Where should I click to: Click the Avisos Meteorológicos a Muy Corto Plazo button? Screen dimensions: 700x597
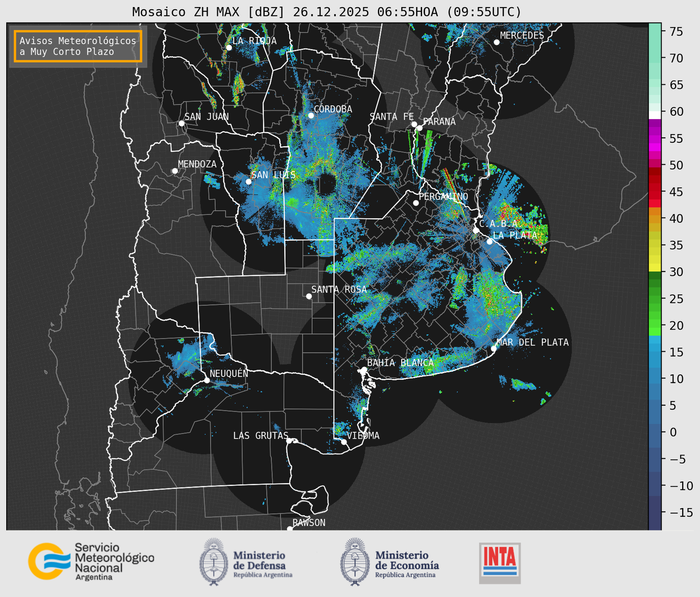point(78,46)
